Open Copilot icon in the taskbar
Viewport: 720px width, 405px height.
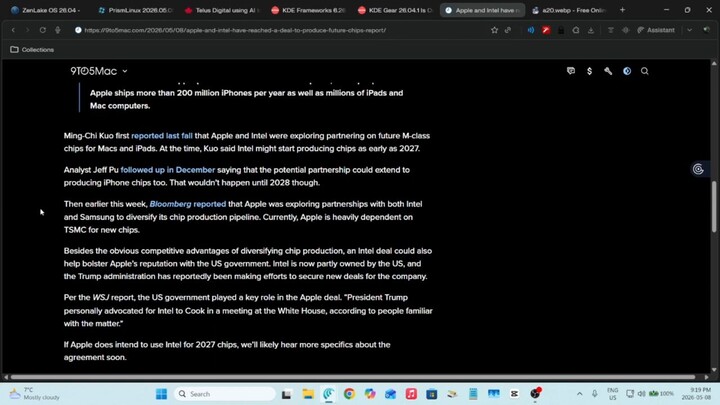(370, 394)
